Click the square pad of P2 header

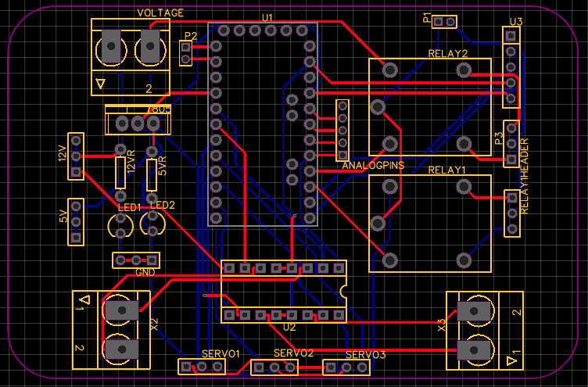185,47
